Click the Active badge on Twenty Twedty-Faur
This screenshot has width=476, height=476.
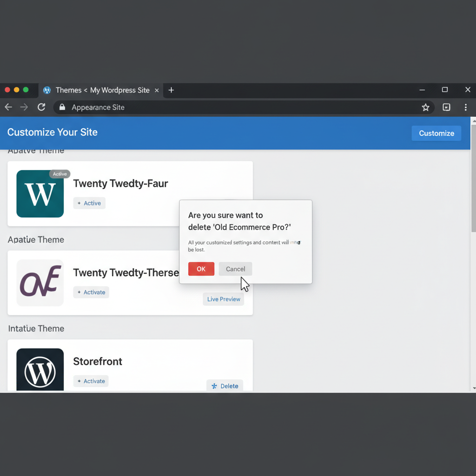59,174
